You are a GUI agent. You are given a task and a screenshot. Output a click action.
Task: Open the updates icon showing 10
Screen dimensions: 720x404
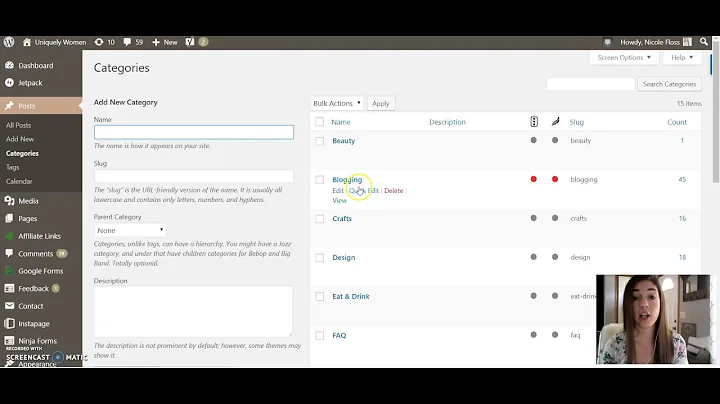pyautogui.click(x=103, y=42)
